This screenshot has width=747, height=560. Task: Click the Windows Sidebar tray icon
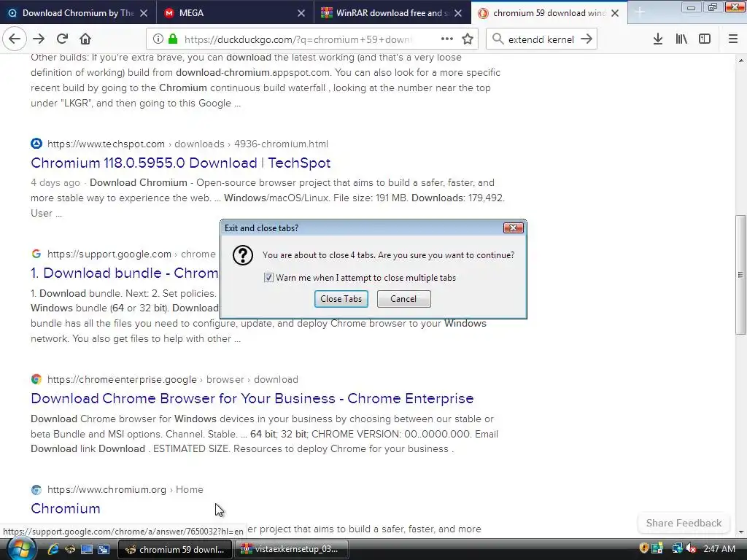point(657,548)
